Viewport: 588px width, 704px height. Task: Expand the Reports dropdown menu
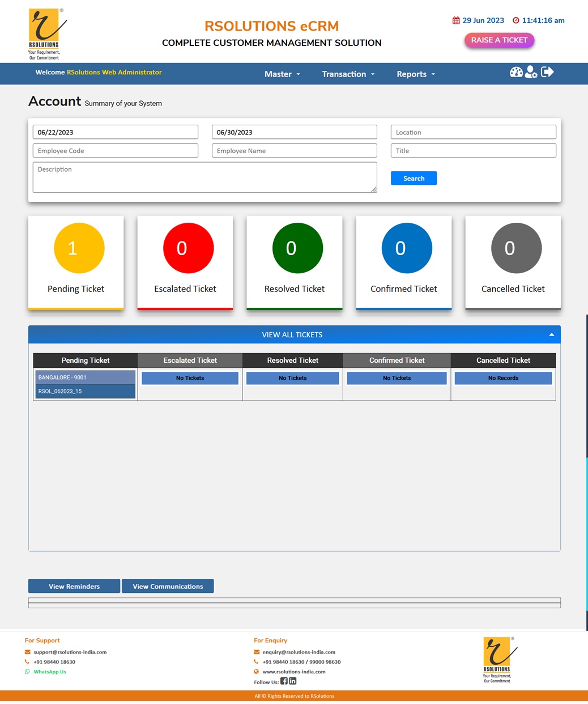[415, 74]
